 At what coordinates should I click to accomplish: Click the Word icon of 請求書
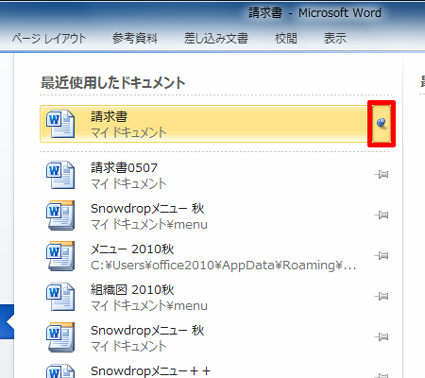click(60, 124)
